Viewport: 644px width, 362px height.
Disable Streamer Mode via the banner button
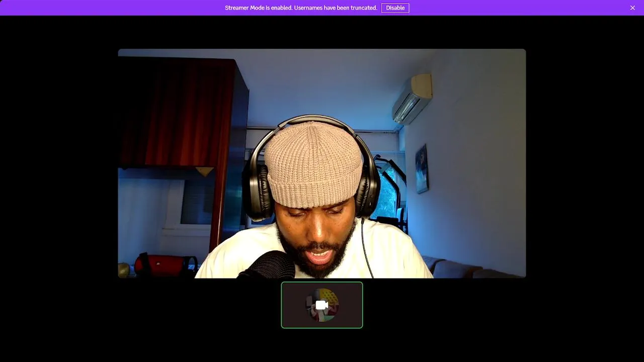pyautogui.click(x=395, y=8)
